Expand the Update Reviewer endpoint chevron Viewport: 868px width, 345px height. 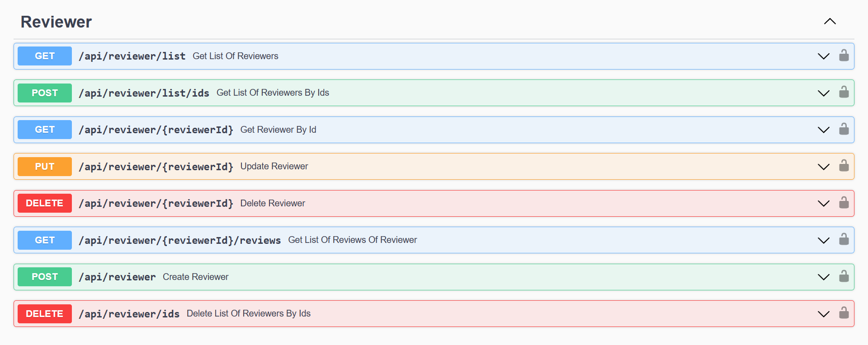[x=823, y=167]
